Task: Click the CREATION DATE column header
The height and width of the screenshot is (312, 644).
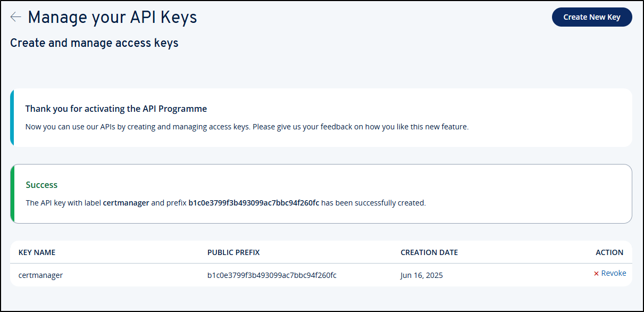Action: 429,252
